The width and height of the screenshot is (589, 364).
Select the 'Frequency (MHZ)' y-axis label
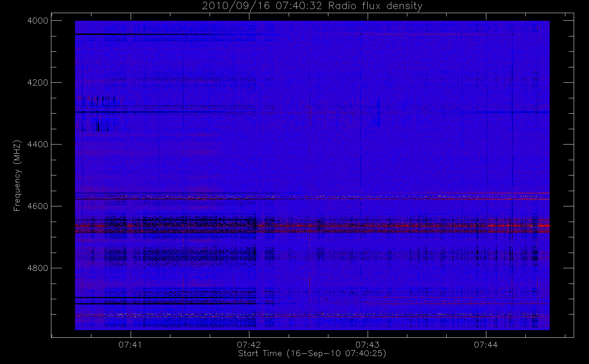(17, 175)
